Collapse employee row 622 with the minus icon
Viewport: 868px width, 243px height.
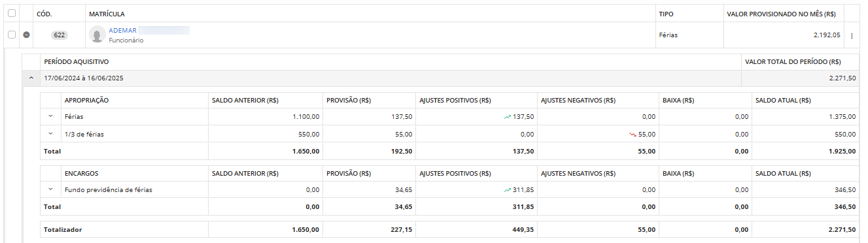coord(26,35)
